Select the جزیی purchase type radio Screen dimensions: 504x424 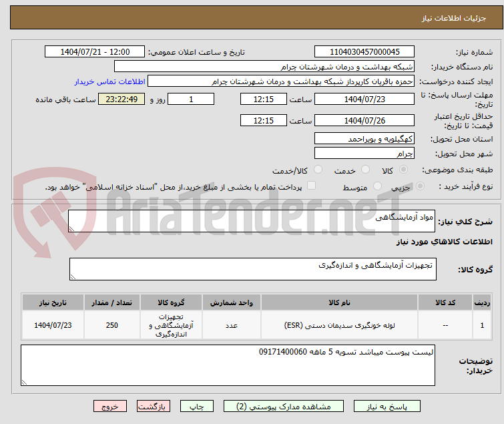coord(420,186)
